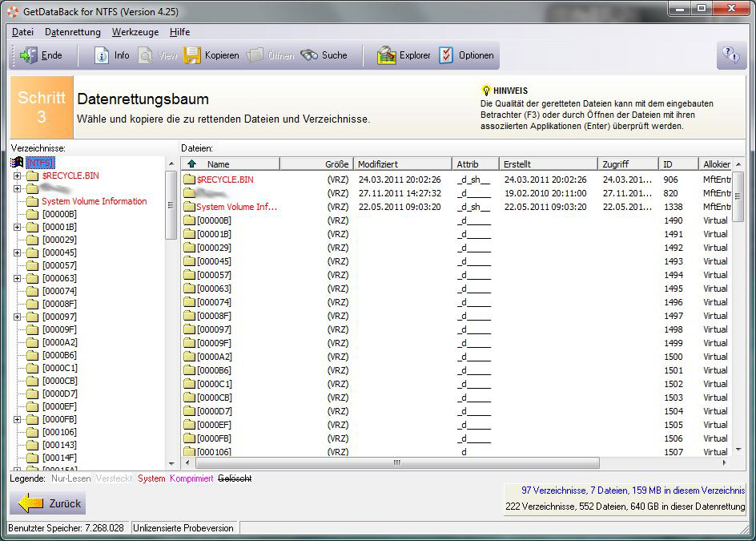756x541 pixels.
Task: Click Kopieren floppy disk icon
Action: click(x=192, y=55)
